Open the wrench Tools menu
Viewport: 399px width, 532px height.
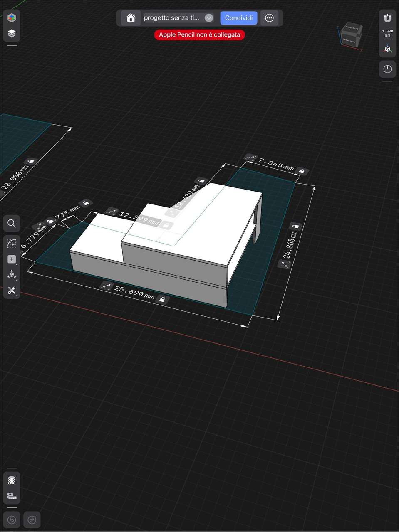[x=12, y=291]
